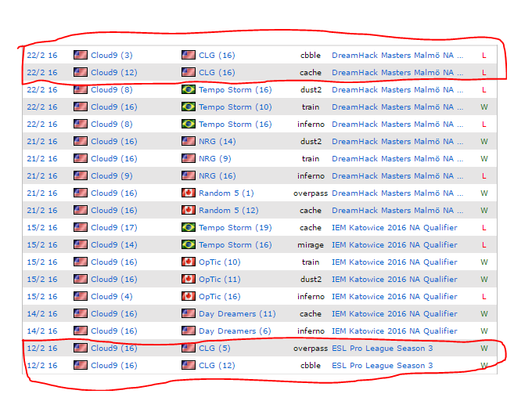Open IEM Katowice link in Day Dreamers (6) row
This screenshot has width=532, height=412.
point(394,331)
